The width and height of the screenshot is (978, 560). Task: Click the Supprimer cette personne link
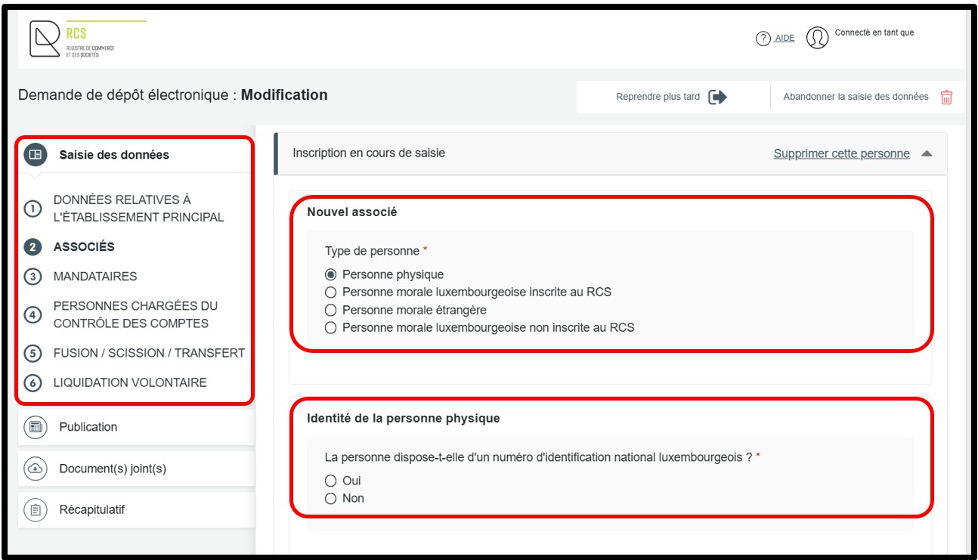tap(841, 153)
